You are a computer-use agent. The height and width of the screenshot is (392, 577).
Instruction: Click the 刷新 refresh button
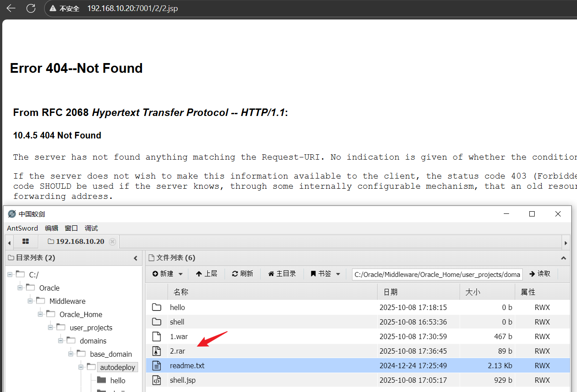pyautogui.click(x=243, y=274)
